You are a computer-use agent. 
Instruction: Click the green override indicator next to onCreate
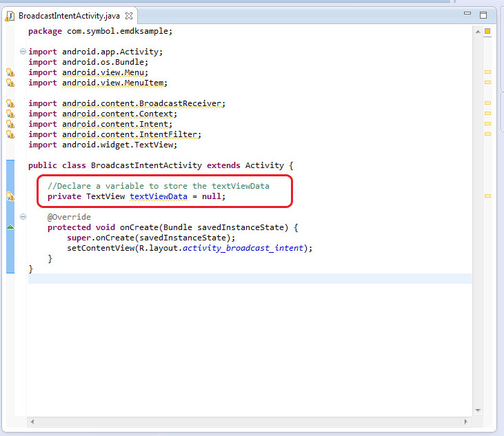click(10, 227)
